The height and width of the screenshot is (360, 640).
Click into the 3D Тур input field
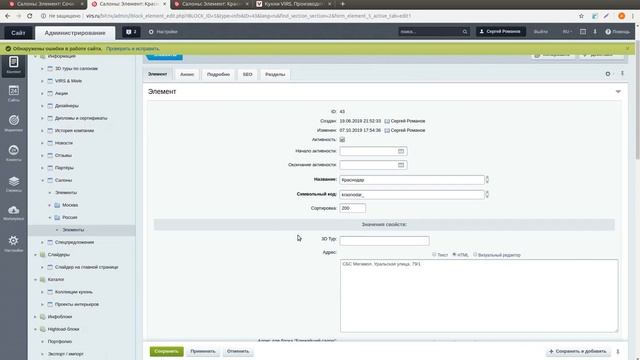pyautogui.click(x=384, y=240)
